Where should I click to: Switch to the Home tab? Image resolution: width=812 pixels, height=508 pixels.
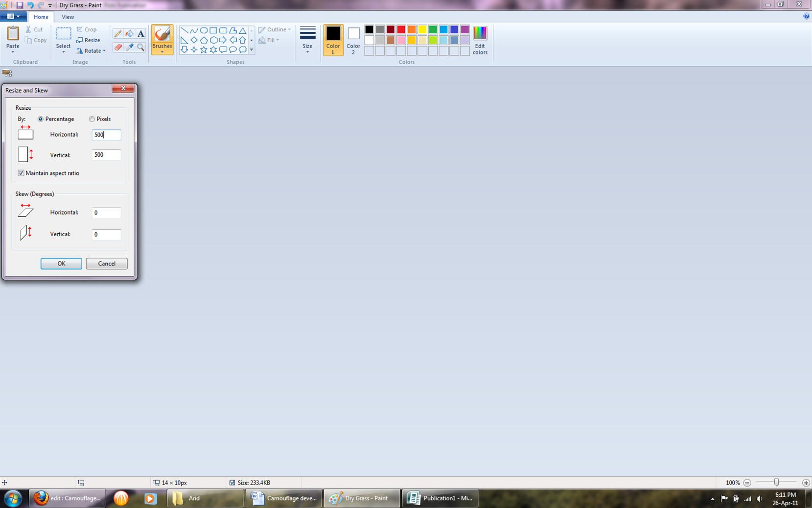(41, 17)
